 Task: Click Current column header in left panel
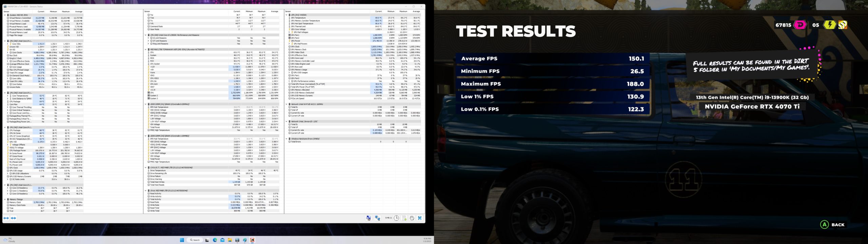tap(41, 12)
